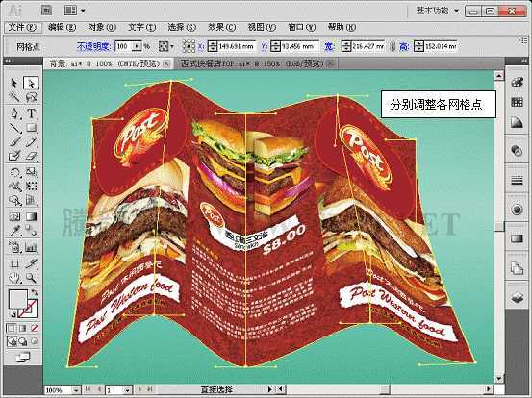Select the Scale tool
Screen dimensions: 532x398
[31, 172]
